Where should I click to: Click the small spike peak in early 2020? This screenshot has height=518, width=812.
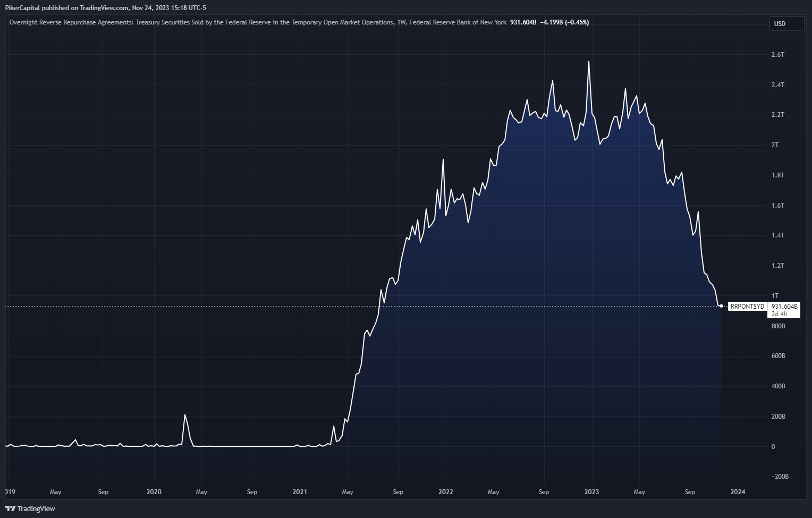[185, 415]
